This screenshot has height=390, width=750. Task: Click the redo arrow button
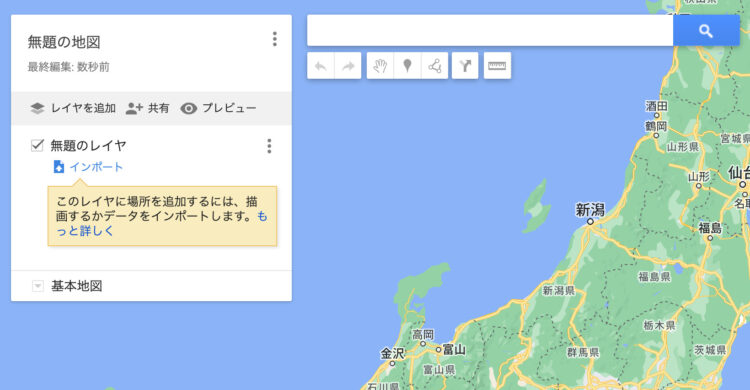[348, 66]
